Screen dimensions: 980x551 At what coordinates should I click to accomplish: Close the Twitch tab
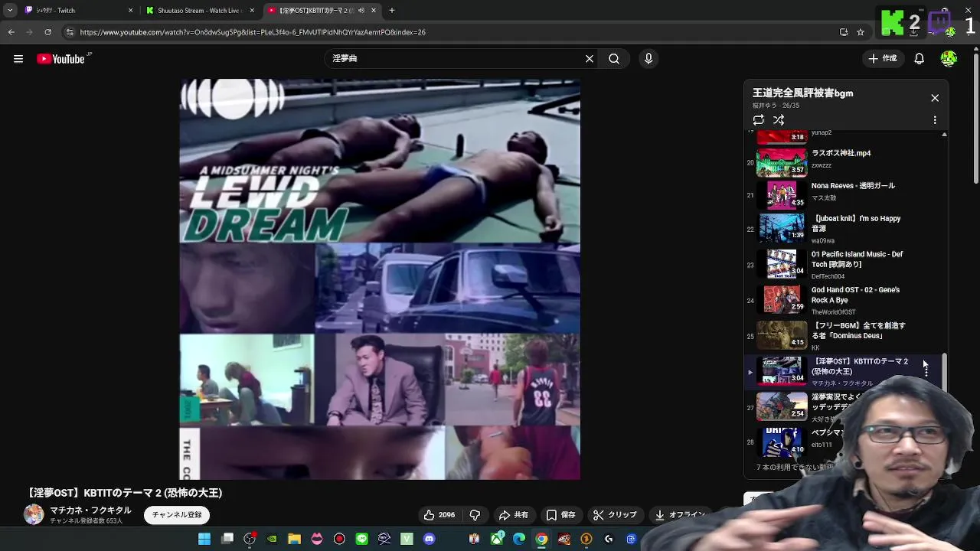point(130,11)
